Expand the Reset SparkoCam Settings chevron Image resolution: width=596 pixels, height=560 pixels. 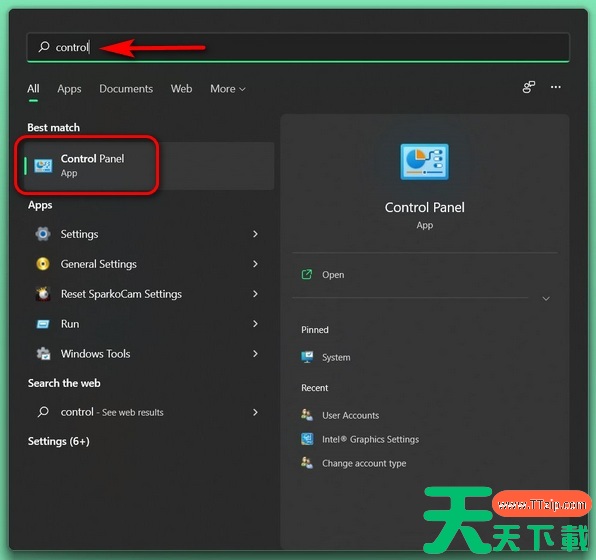255,294
